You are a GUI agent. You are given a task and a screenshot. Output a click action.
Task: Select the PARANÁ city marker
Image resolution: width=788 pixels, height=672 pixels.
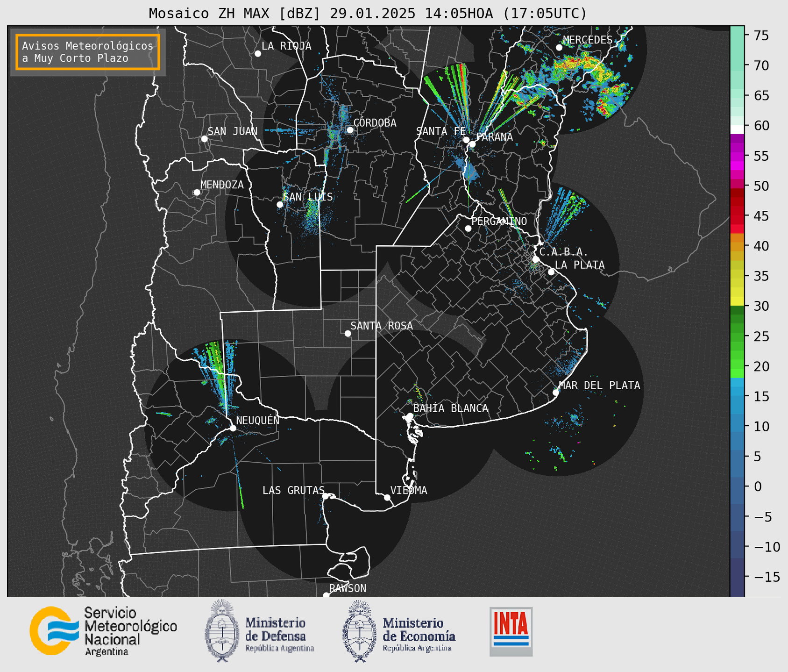(472, 144)
